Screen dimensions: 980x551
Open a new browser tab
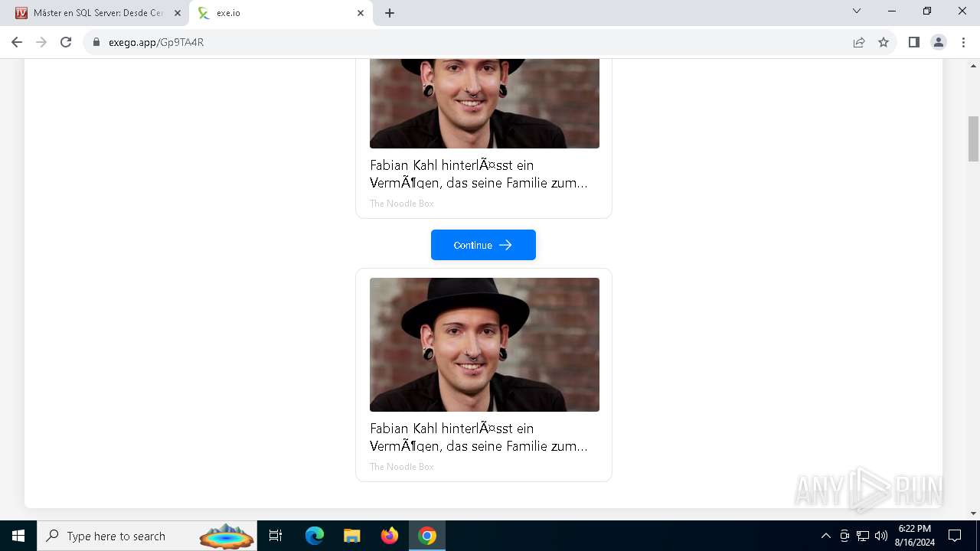pos(390,13)
